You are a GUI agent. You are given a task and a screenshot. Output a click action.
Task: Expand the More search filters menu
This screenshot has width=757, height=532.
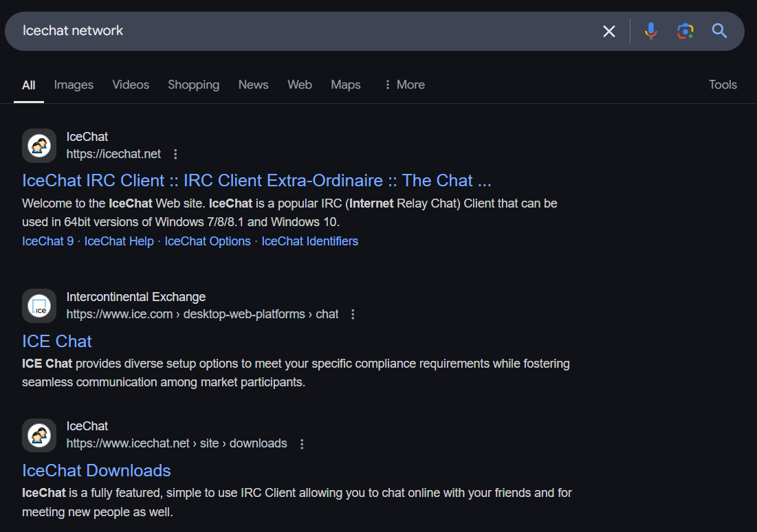tap(404, 85)
